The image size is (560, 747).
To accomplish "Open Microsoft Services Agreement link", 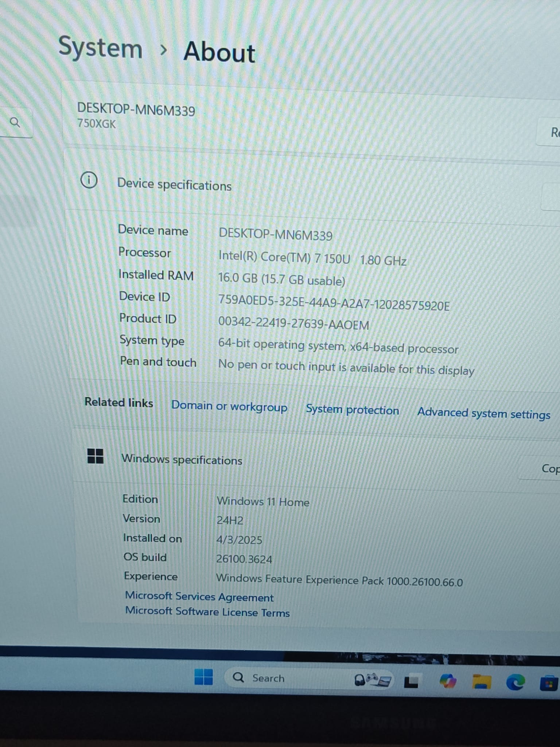I will [199, 597].
